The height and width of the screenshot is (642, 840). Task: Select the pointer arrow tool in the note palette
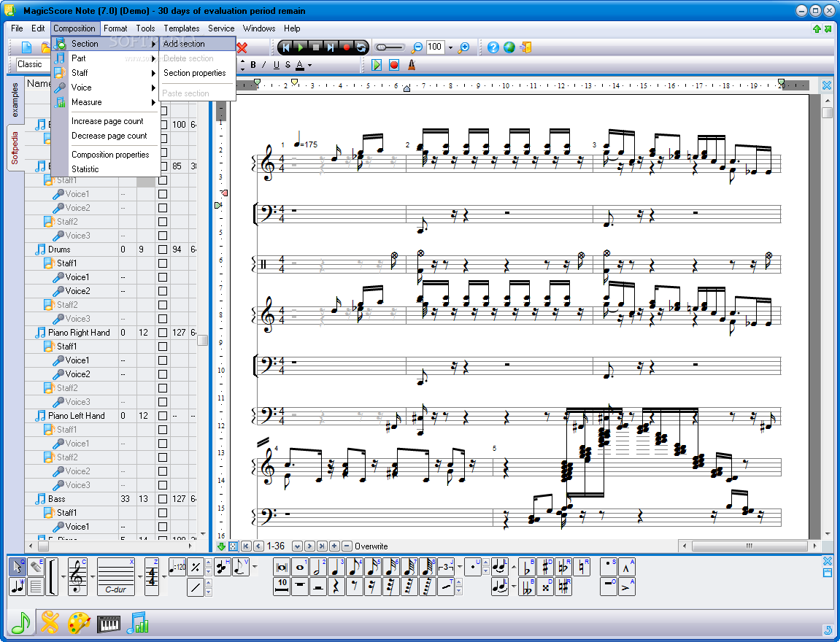17,567
